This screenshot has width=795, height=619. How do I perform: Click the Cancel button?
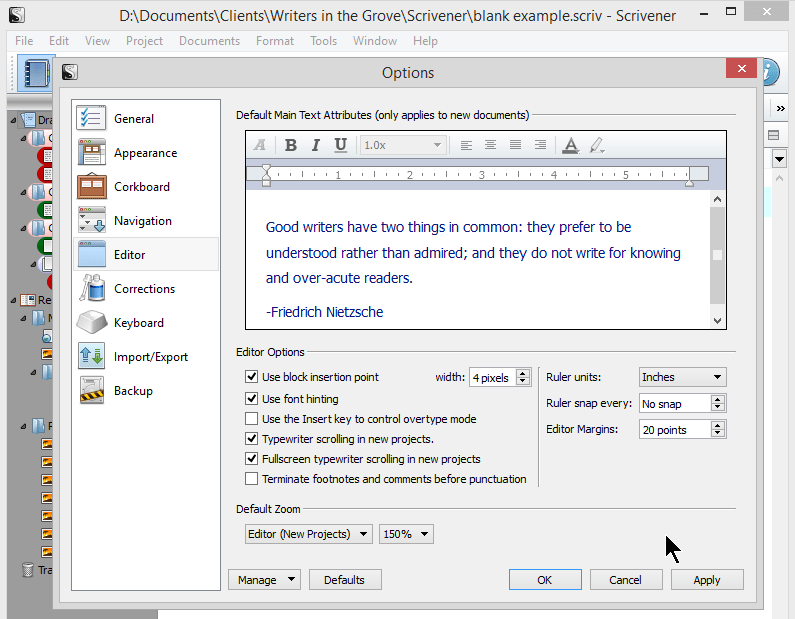626,579
